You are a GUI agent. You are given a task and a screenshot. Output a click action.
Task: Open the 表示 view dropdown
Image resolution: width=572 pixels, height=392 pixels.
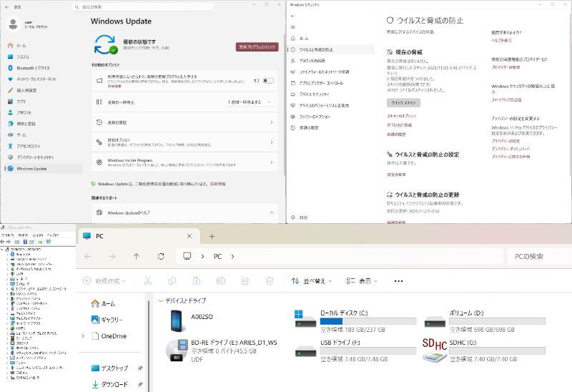[x=362, y=281]
